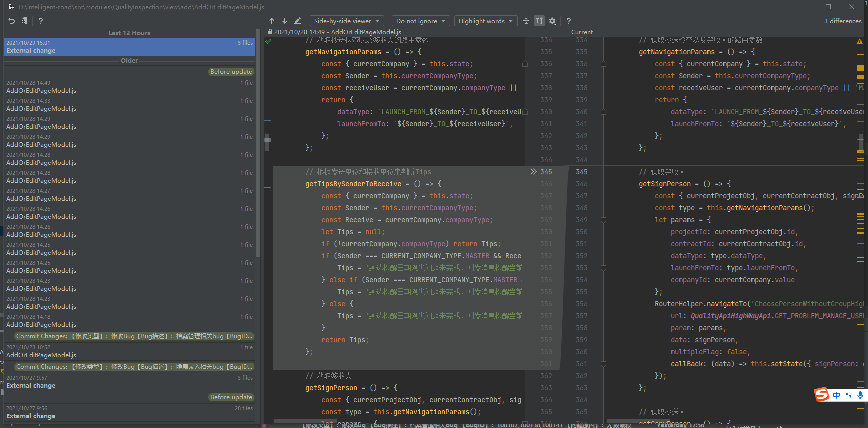Select history revision 2021/10/28 14:18
The height and width of the screenshot is (428, 868).
click(129, 321)
